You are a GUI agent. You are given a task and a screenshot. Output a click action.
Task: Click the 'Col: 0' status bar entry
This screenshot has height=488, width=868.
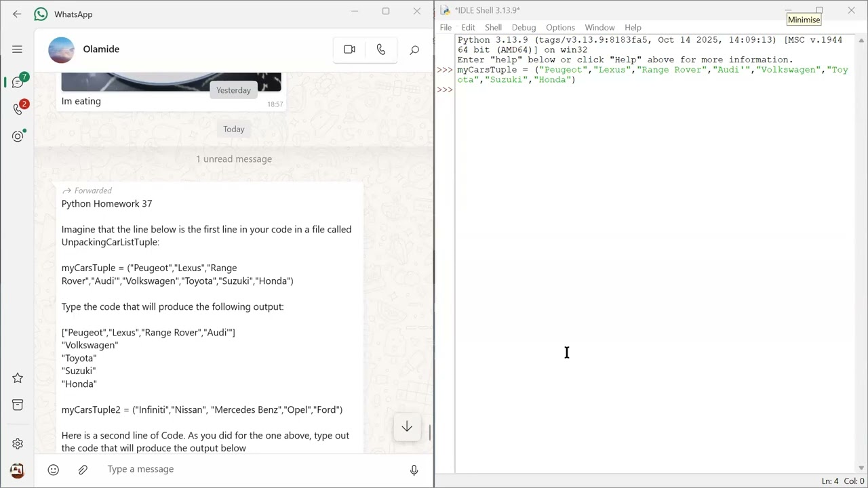pyautogui.click(x=854, y=481)
